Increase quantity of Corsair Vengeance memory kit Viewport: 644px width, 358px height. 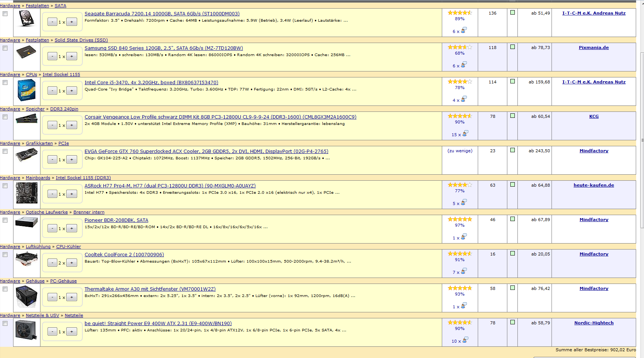pyautogui.click(x=72, y=125)
